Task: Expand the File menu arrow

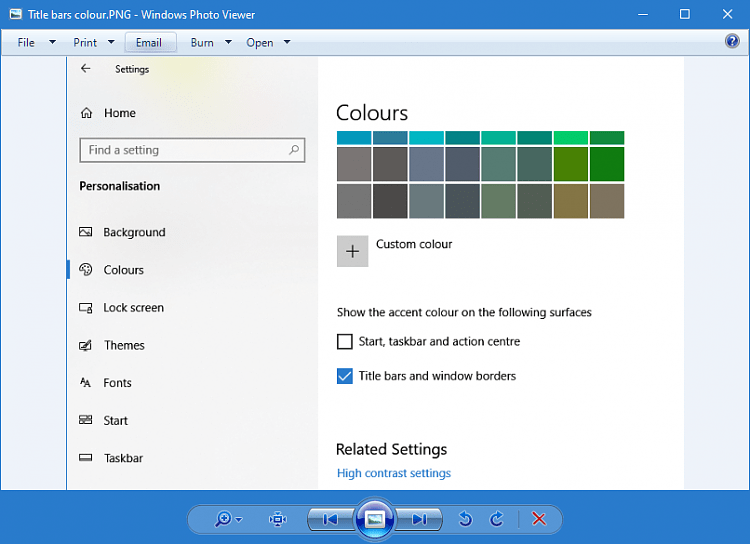Action: tap(53, 42)
